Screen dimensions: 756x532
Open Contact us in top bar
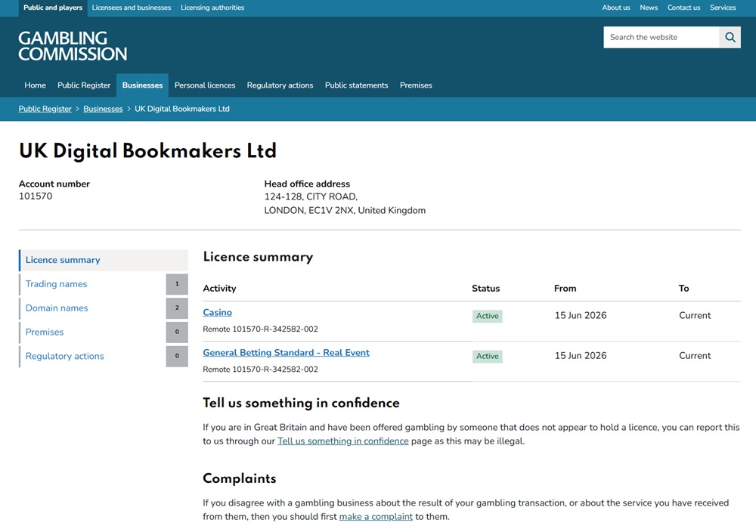point(683,8)
